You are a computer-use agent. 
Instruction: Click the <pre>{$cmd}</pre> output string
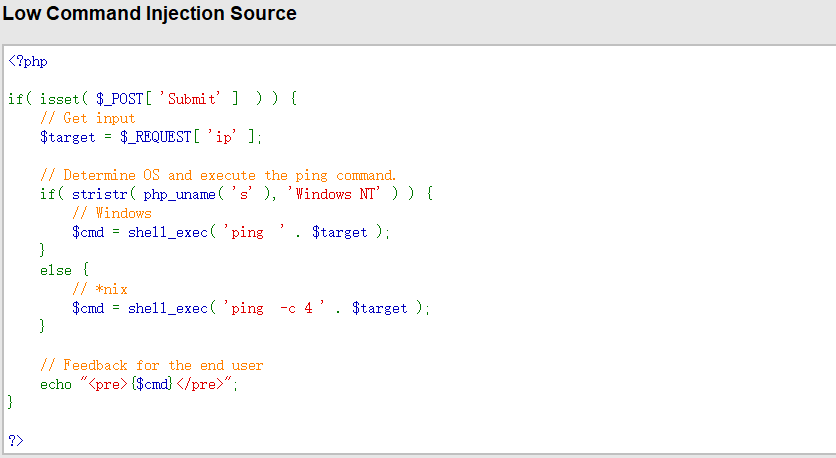click(159, 384)
